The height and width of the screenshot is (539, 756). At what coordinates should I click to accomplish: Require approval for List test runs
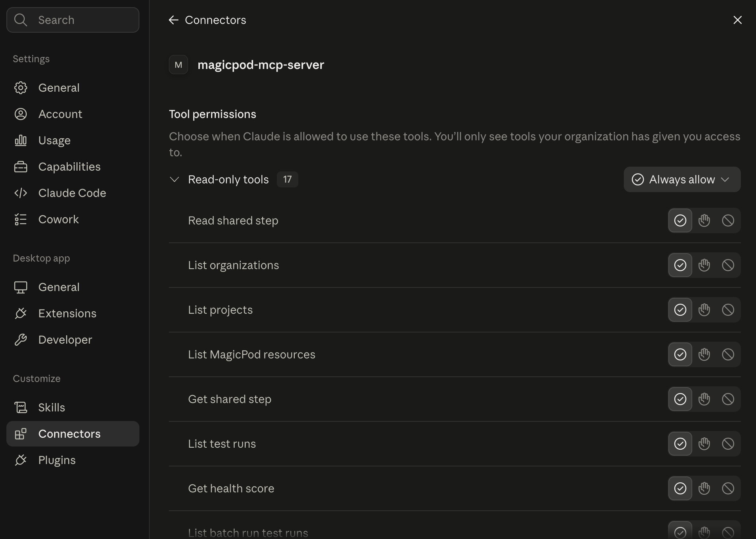704,444
